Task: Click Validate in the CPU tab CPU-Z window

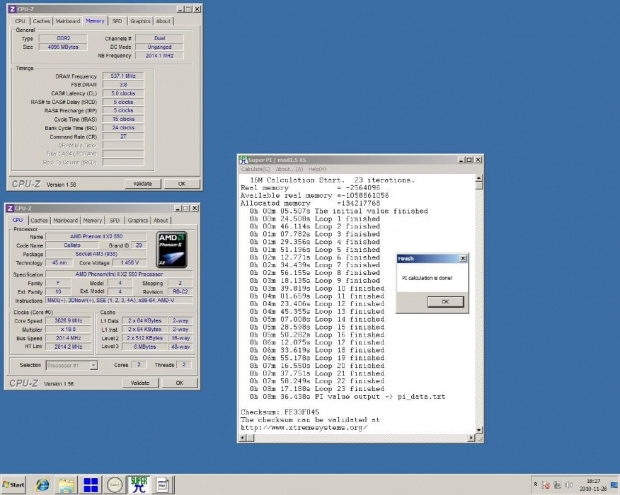Action: pos(140,383)
